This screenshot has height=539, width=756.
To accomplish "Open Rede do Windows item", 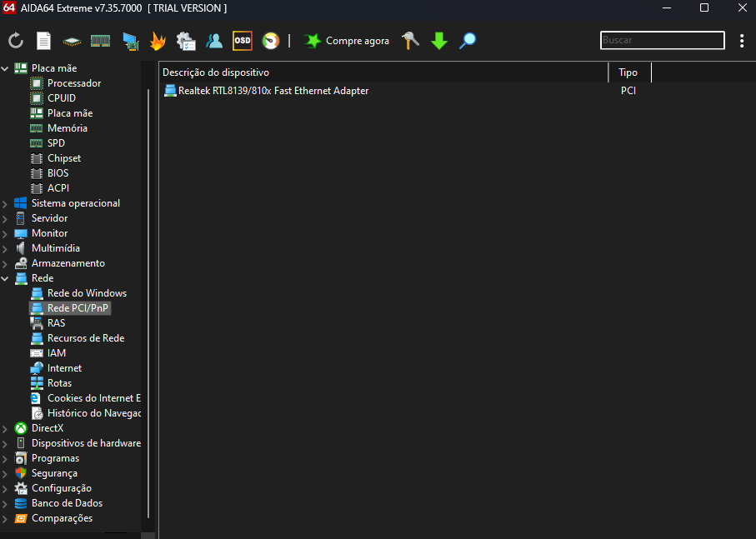I will tap(87, 293).
